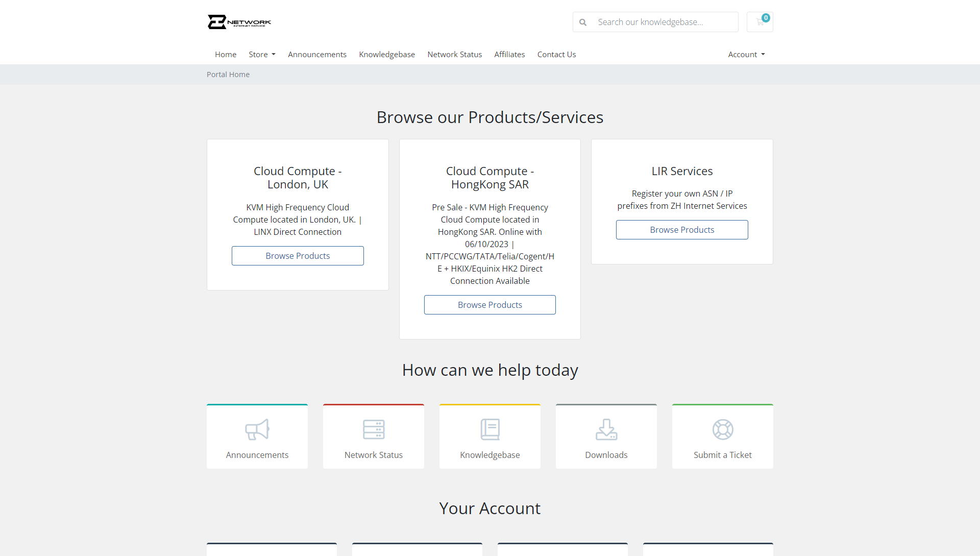Open the shopping cart icon
The width and height of the screenshot is (980, 556).
click(759, 22)
